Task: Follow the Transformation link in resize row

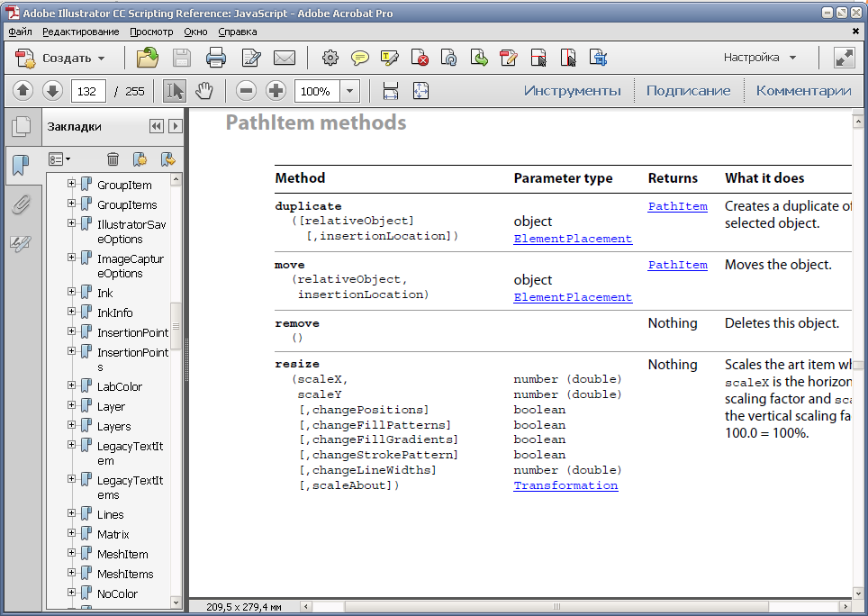Action: point(565,485)
